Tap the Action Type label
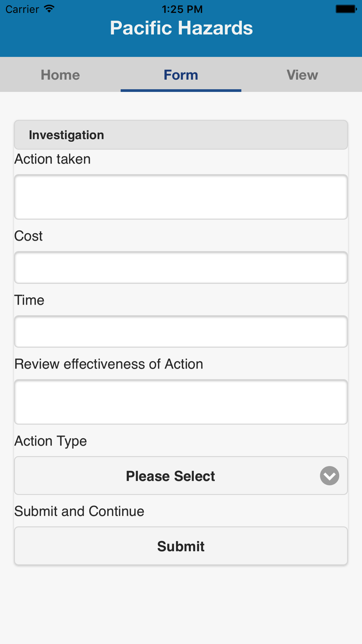Image resolution: width=362 pixels, height=644 pixels. click(51, 441)
